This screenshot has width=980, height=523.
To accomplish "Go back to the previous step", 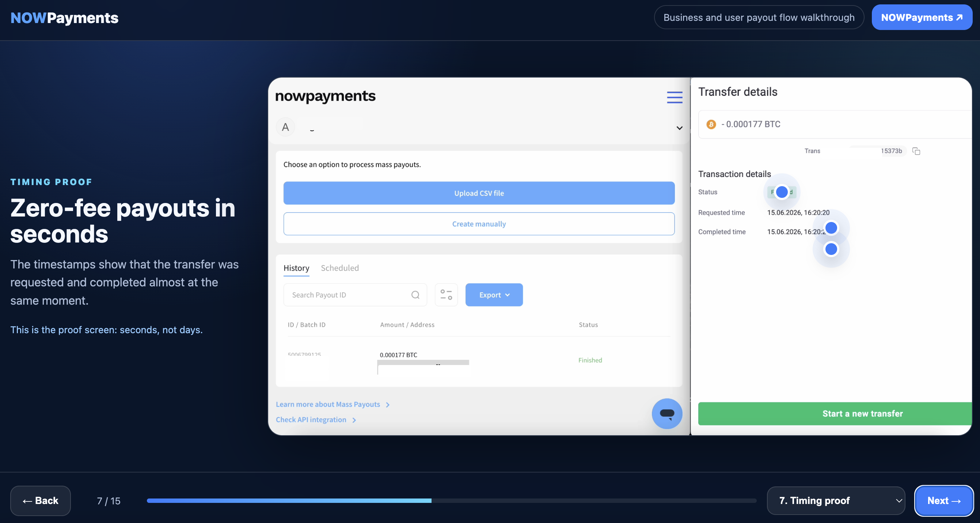I will [x=40, y=501].
